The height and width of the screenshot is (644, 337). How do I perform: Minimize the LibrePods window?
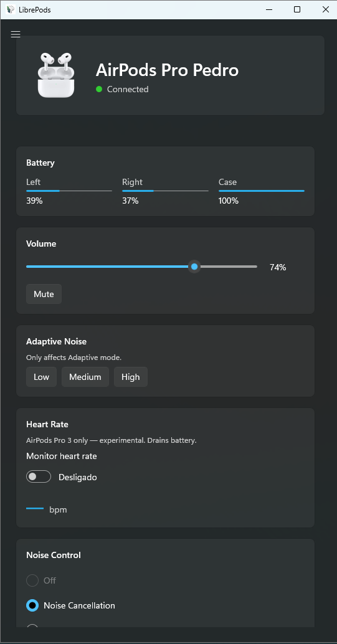pyautogui.click(x=269, y=9)
